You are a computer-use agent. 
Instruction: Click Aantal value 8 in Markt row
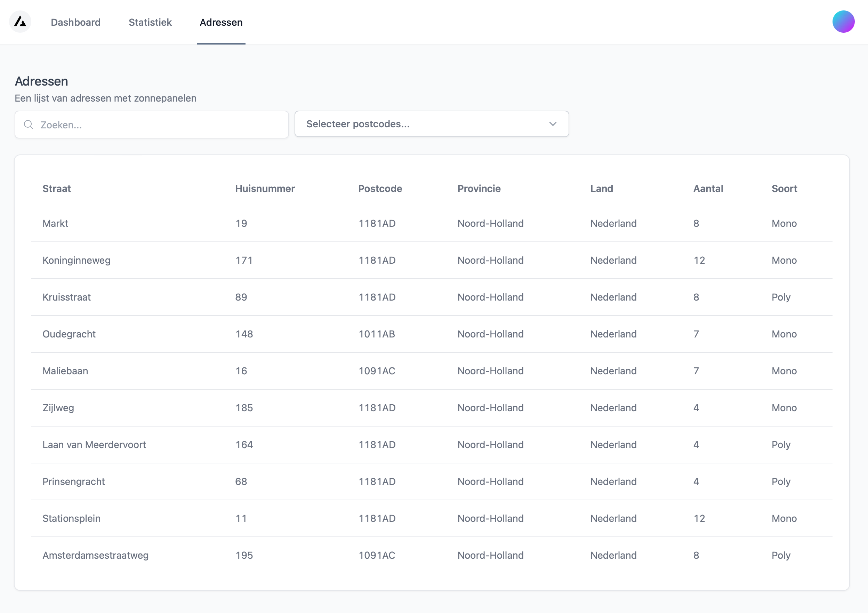pos(696,223)
